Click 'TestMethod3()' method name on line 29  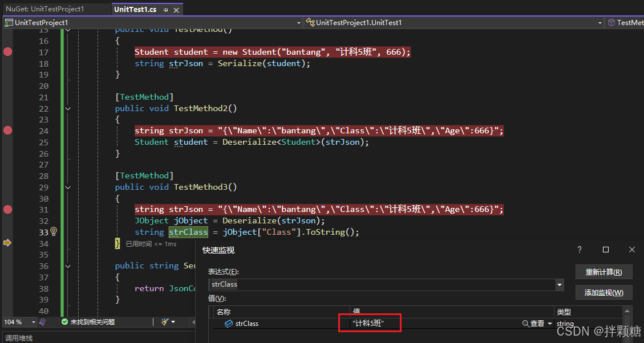click(x=205, y=187)
